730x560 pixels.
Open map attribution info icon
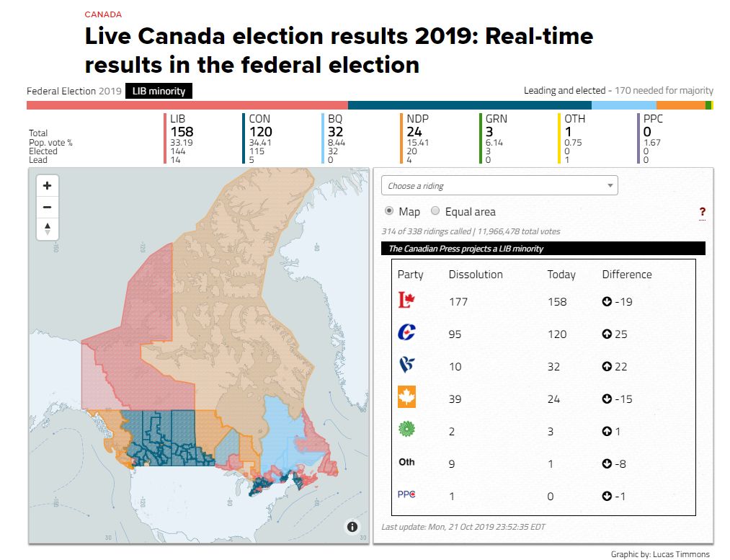[352, 526]
